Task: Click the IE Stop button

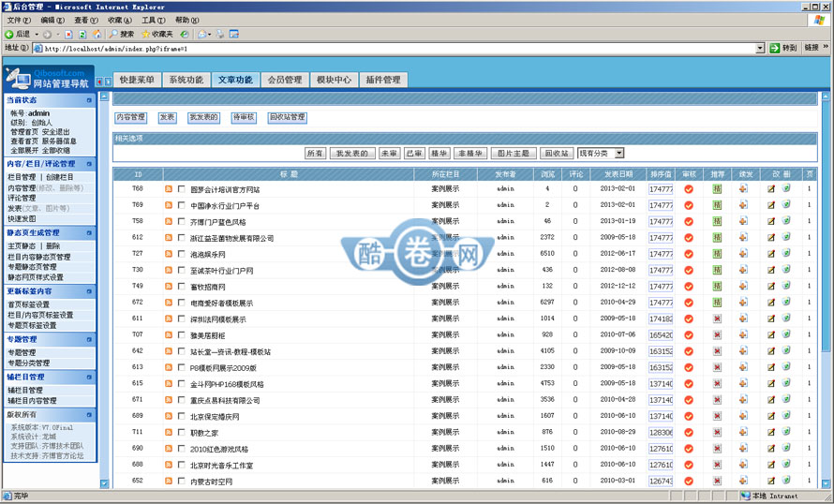Action: coord(68,34)
